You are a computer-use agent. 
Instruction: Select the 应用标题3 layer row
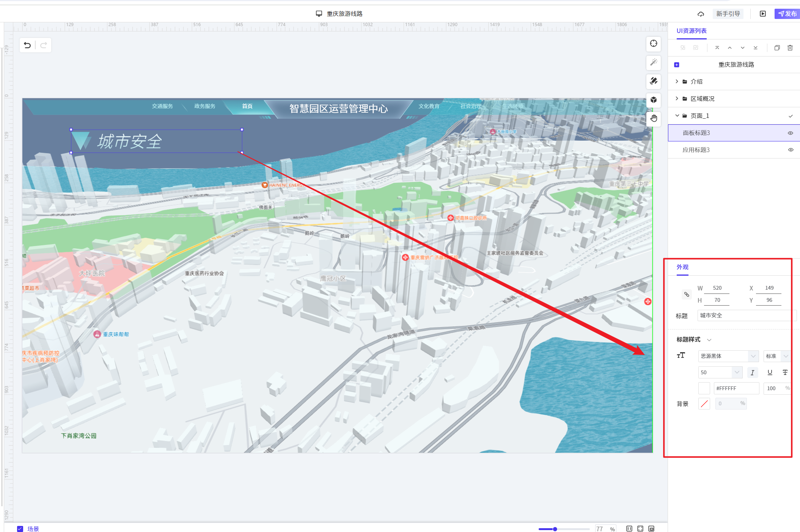(734, 150)
